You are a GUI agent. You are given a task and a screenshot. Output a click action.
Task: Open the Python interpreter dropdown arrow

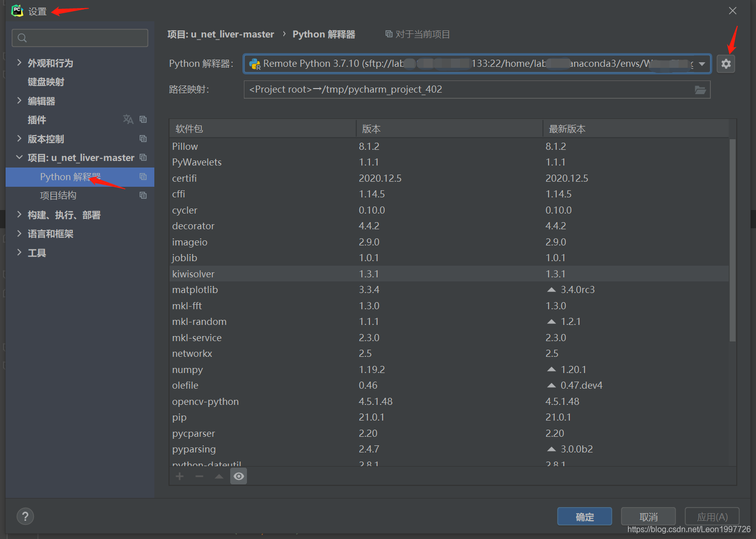[702, 64]
